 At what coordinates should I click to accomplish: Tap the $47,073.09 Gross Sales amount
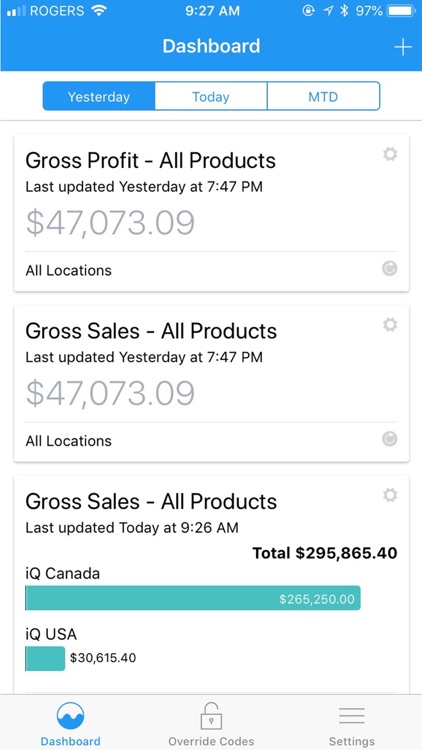click(x=111, y=393)
